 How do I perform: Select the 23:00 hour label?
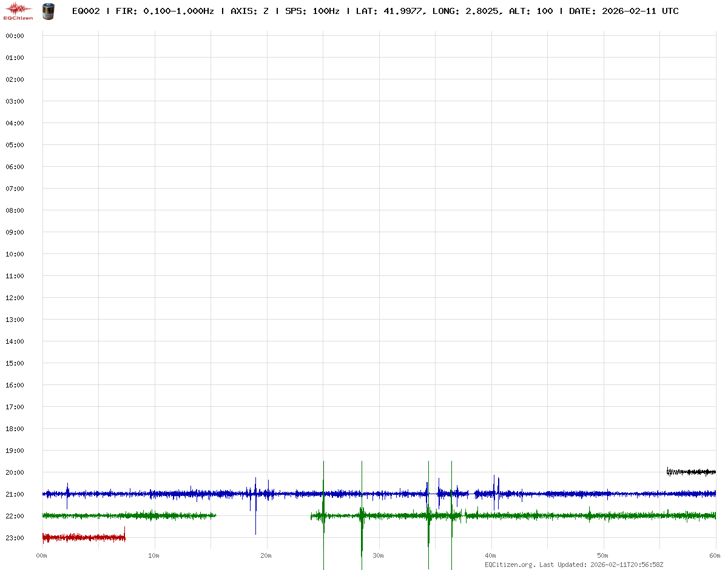click(x=15, y=538)
